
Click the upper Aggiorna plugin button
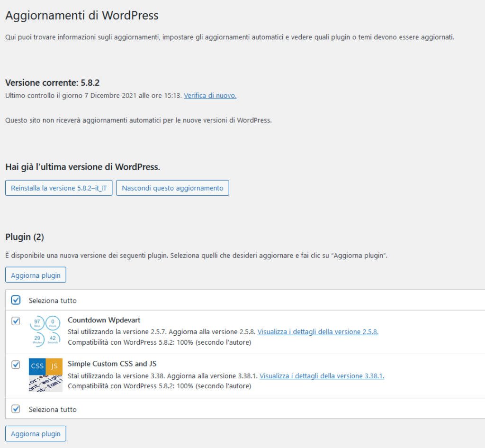coord(36,275)
